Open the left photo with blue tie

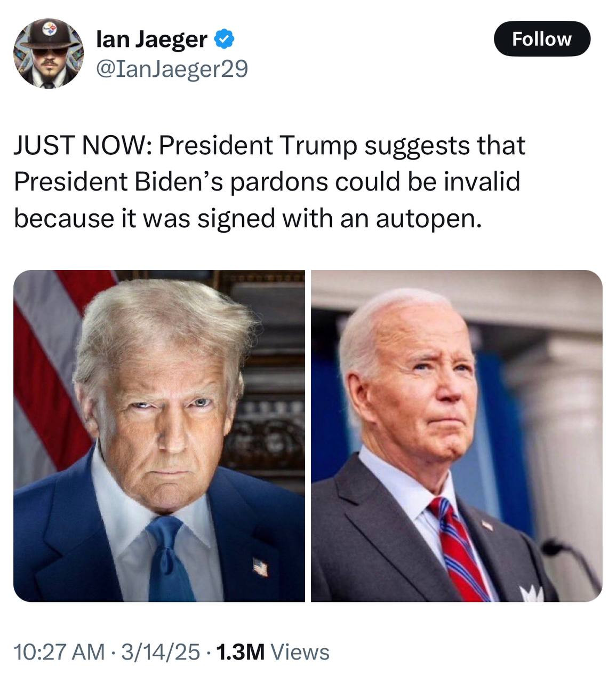click(159, 436)
